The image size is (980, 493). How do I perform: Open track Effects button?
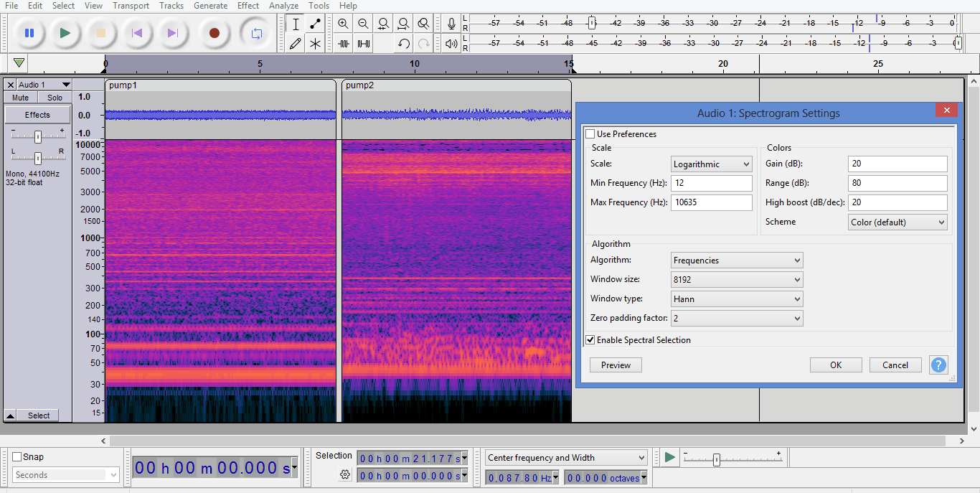pyautogui.click(x=38, y=115)
